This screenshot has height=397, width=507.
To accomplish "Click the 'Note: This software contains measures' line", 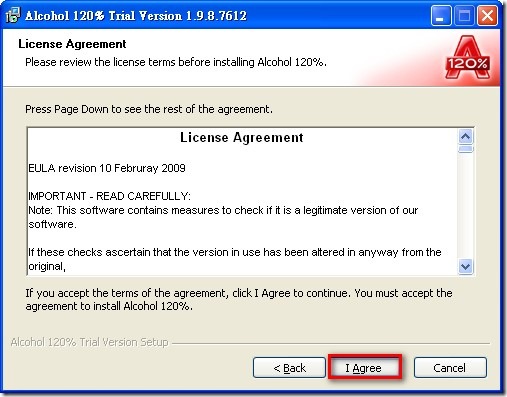I will 223,217.
